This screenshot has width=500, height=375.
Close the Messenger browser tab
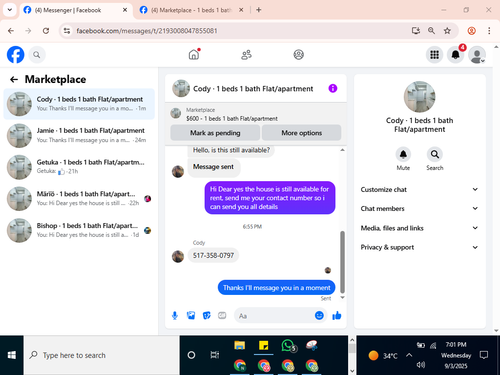click(125, 10)
